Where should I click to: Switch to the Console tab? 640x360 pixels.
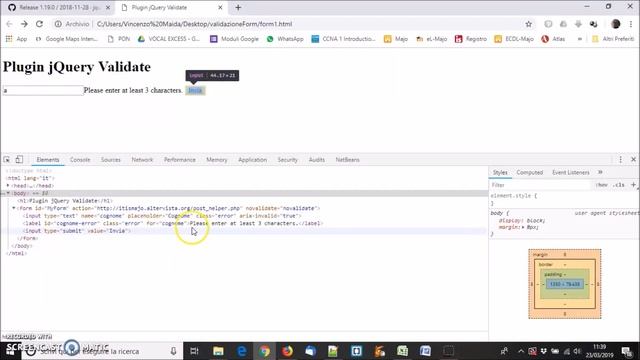click(80, 160)
